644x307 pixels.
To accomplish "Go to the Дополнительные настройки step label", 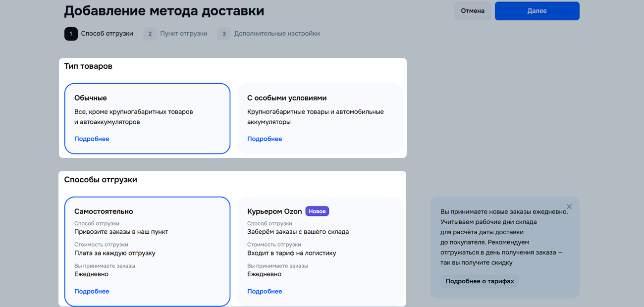I will coord(277,34).
